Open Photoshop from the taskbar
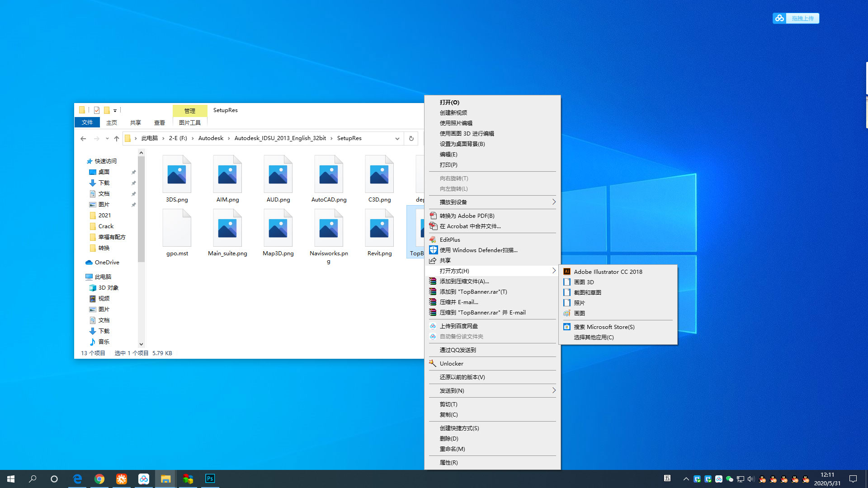The width and height of the screenshot is (868, 488). pyautogui.click(x=210, y=479)
